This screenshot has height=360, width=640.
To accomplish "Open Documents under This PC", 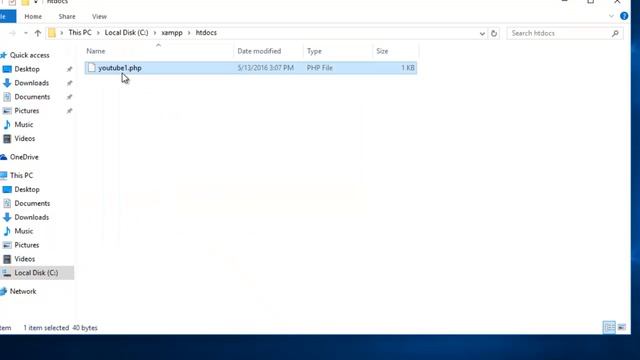I will pos(32,203).
